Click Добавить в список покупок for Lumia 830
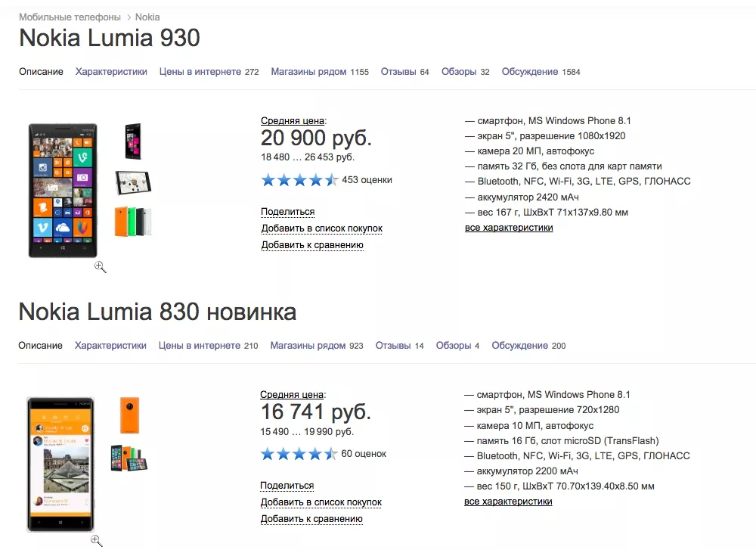756x550 pixels. (x=321, y=502)
